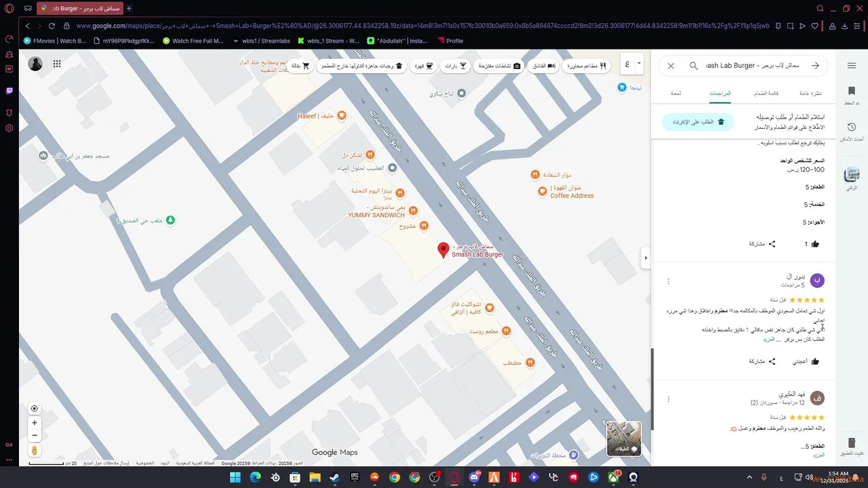868x488 pixels.
Task: Reload the page in browser toolbar
Action: pos(52,26)
